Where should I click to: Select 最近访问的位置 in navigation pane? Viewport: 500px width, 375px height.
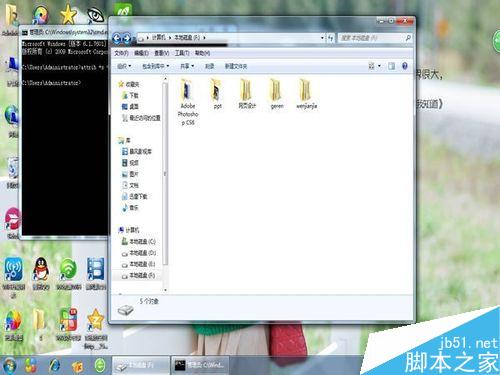[x=141, y=118]
